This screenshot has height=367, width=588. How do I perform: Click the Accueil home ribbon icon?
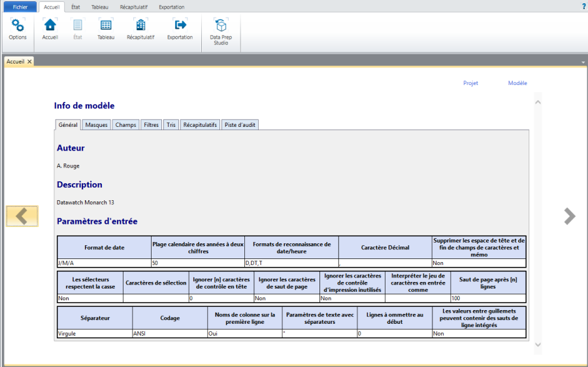50,26
